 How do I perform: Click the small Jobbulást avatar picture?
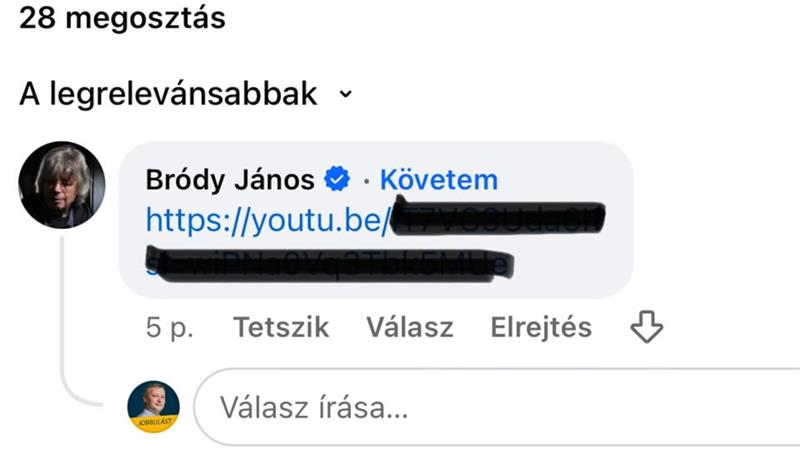coord(154,407)
